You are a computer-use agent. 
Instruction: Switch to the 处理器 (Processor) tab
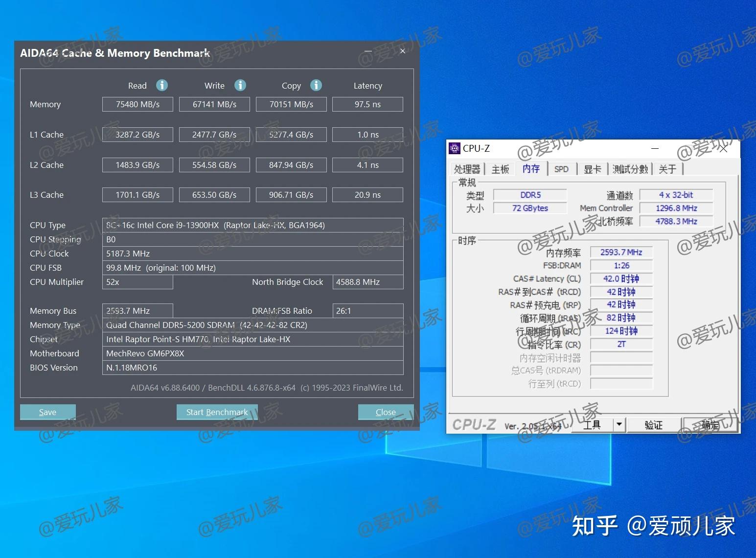(x=467, y=168)
